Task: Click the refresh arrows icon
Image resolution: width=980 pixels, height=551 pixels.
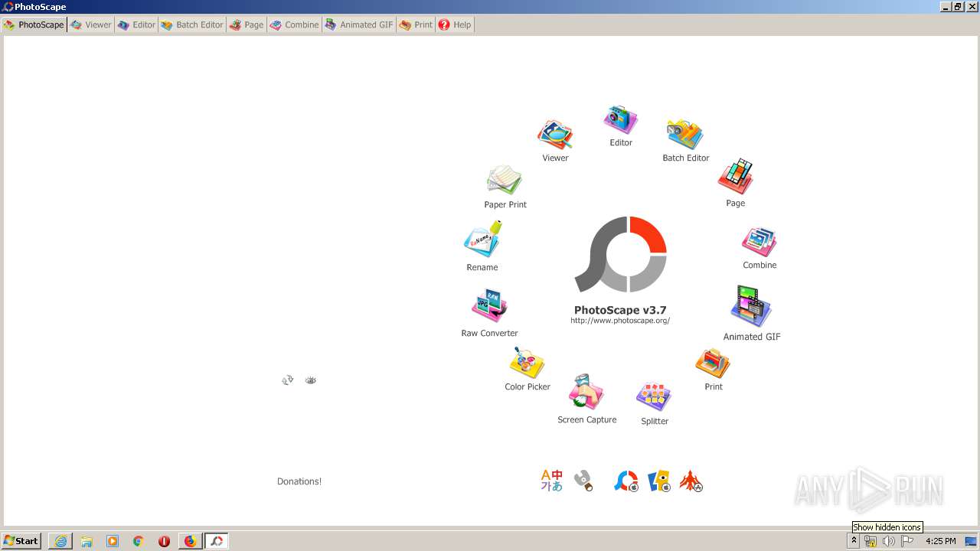Action: tap(288, 380)
